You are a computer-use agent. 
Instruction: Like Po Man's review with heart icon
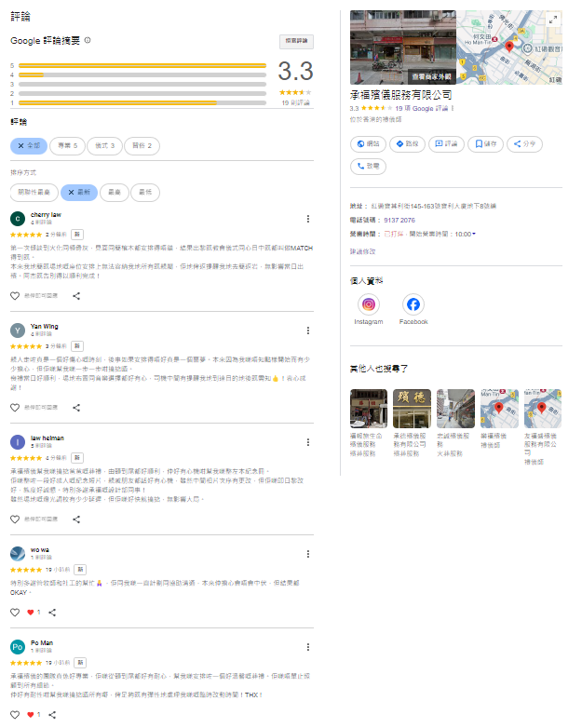tap(15, 715)
